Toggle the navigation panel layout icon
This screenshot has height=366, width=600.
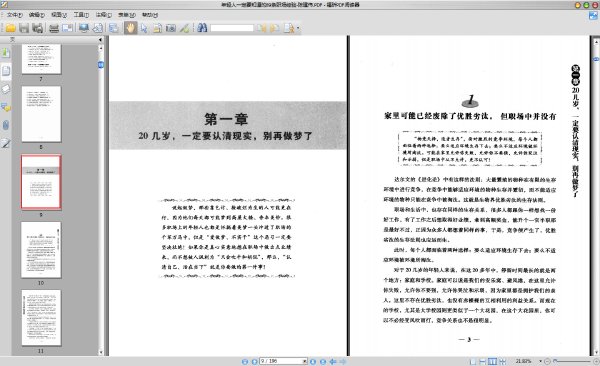(114, 28)
